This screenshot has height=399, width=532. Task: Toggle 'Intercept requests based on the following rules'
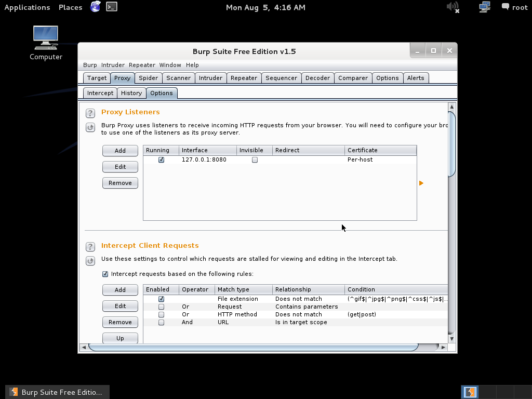tap(105, 274)
